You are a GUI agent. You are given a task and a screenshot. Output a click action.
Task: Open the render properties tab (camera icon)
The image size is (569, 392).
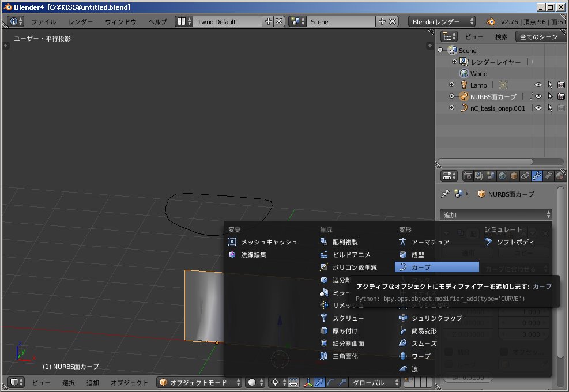468,176
